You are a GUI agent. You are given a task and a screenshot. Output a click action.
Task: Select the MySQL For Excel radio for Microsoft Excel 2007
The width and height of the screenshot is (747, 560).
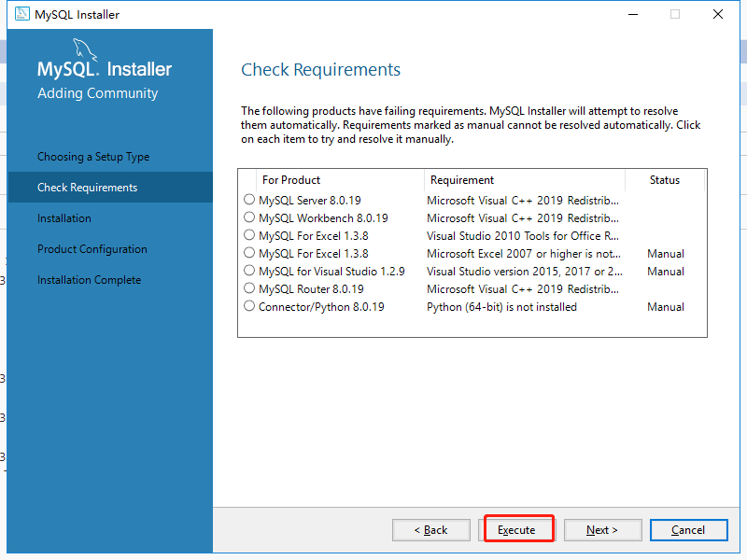pos(249,252)
